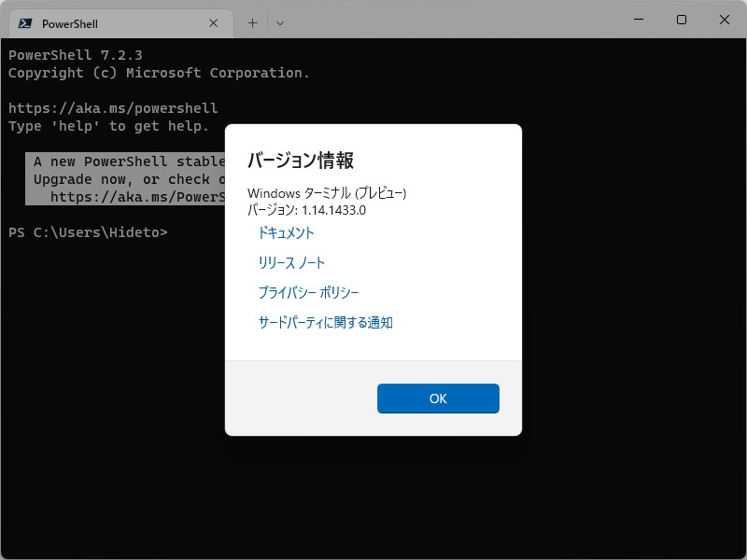747x560 pixels.
Task: Open the ドキュメント link
Action: point(288,232)
